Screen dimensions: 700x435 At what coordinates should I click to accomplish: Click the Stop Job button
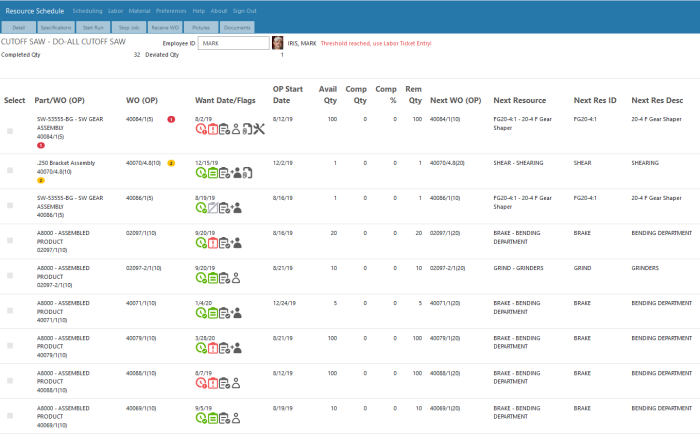click(129, 27)
